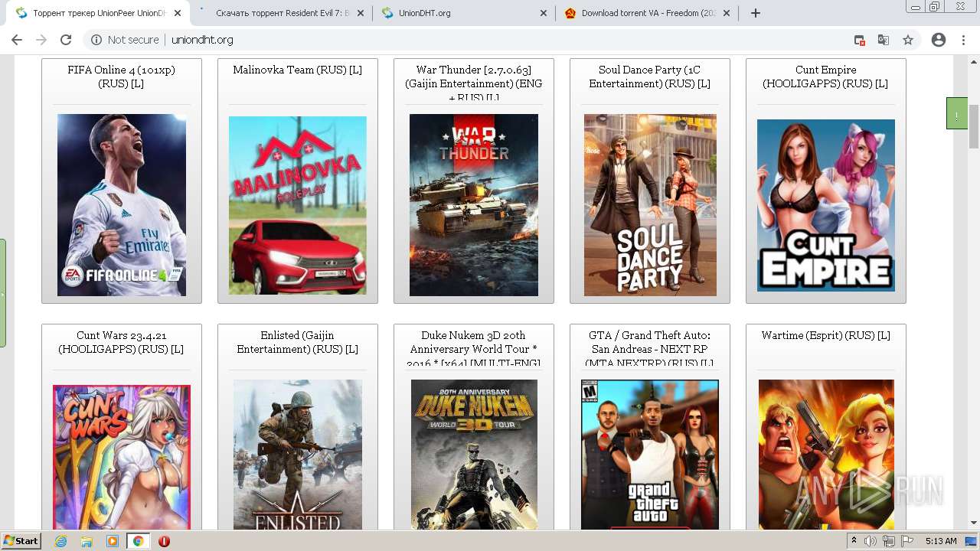
Task: Open Chrome three-dot menu
Action: pos(963,40)
